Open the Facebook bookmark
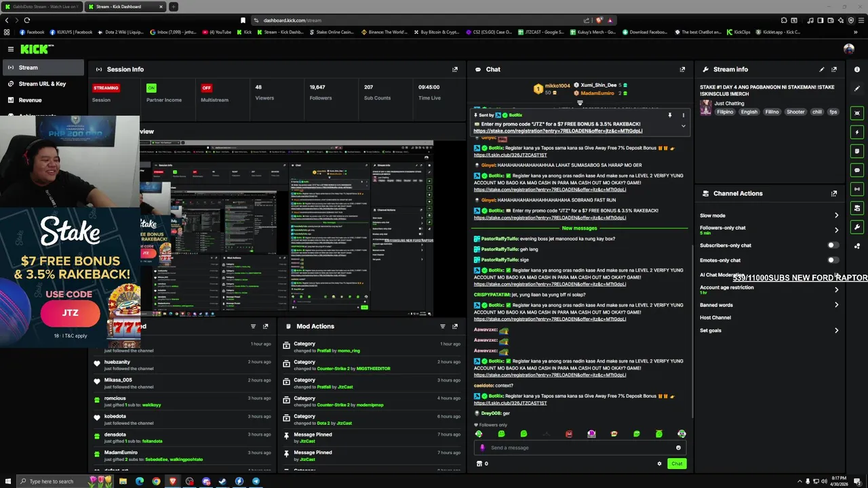This screenshot has height=488, width=868. tap(31, 32)
